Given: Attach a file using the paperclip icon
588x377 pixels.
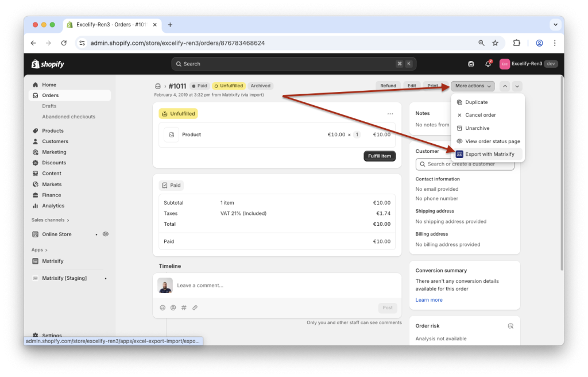Looking at the screenshot, I should pos(195,307).
